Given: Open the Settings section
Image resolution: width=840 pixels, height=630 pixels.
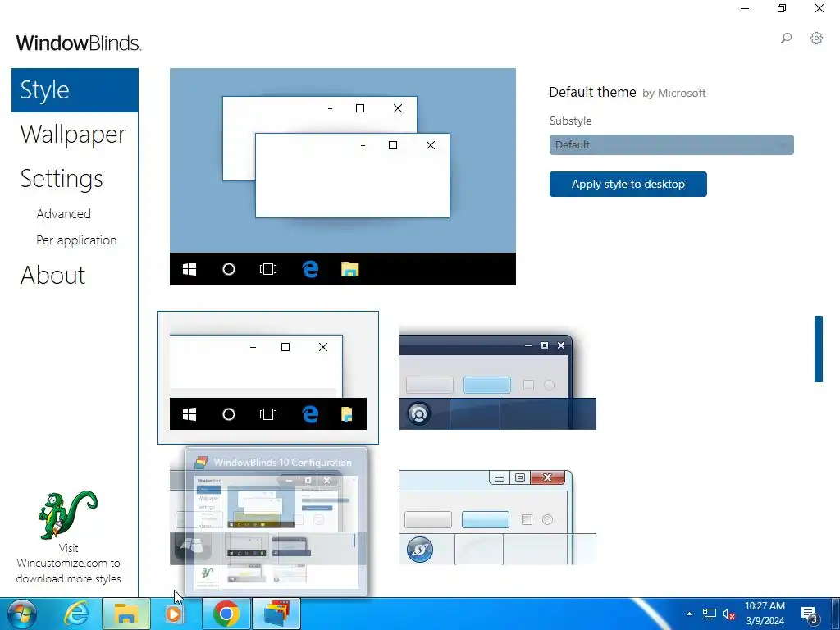Looking at the screenshot, I should tap(62, 178).
